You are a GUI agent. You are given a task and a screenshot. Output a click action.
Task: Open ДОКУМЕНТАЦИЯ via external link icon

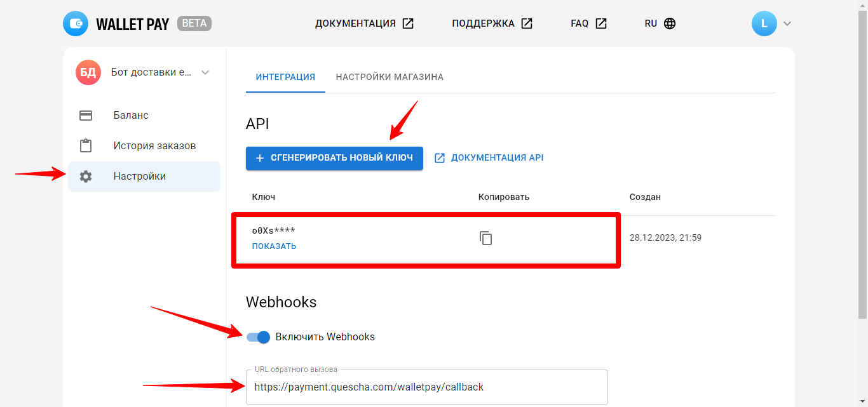click(x=408, y=23)
